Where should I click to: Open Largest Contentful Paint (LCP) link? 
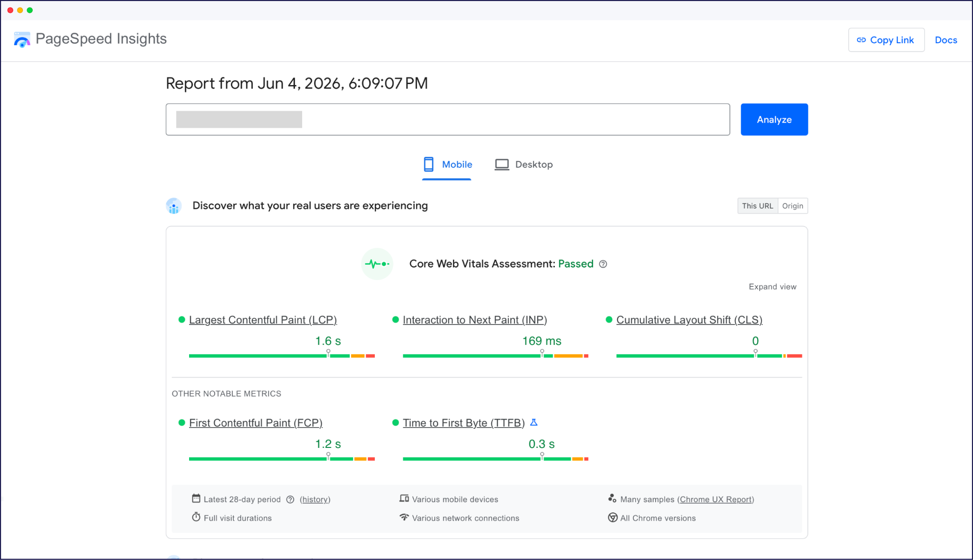tap(263, 320)
